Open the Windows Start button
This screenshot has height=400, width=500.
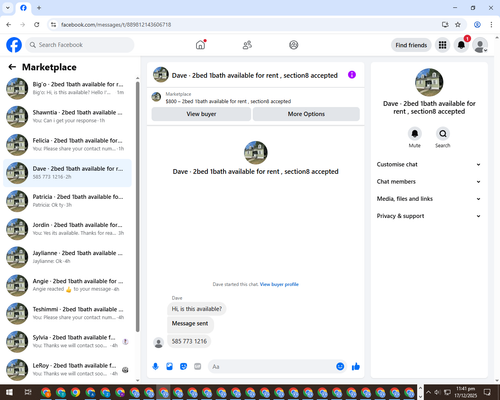pos(9,392)
